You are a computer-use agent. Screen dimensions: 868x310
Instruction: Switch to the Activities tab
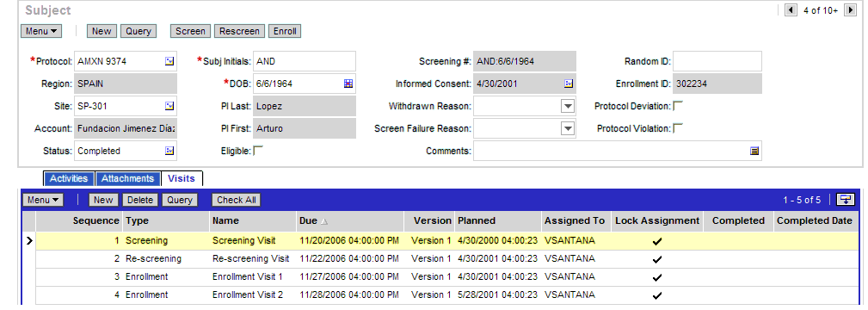(x=69, y=178)
